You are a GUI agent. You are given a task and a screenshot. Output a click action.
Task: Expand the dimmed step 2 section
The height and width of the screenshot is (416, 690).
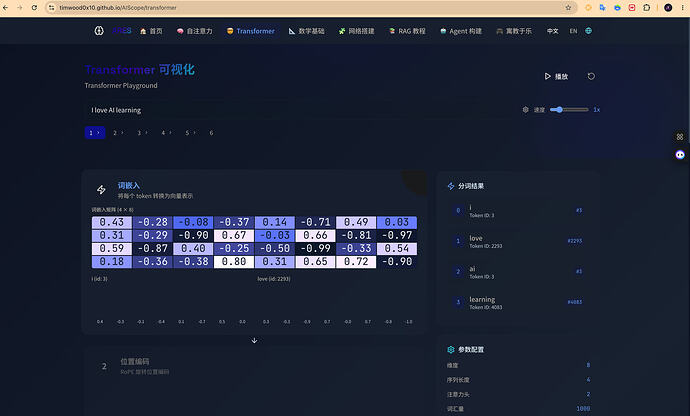tap(254, 366)
